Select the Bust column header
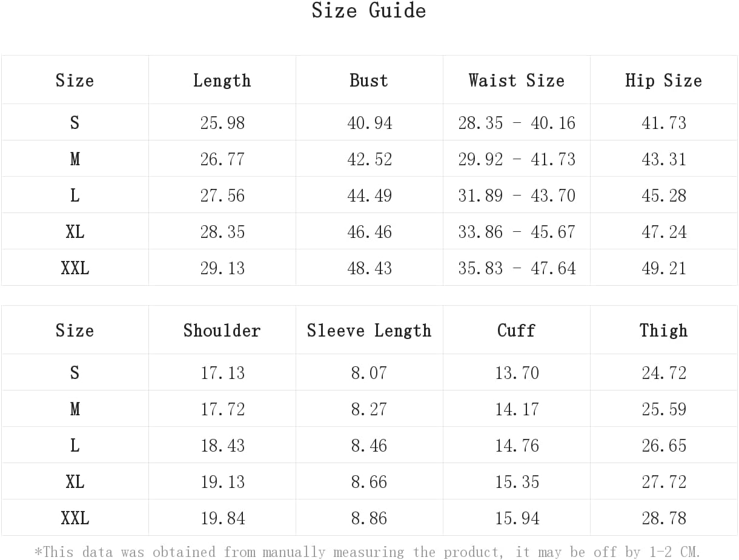The image size is (739, 560). tap(369, 81)
